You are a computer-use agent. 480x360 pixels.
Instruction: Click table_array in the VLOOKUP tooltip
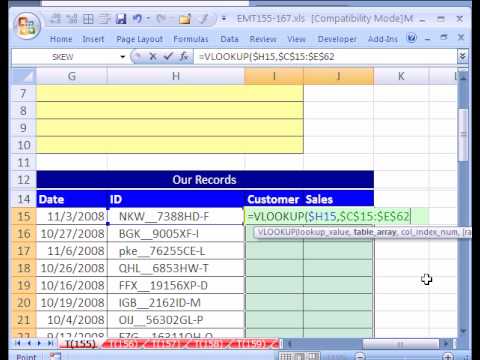tap(375, 232)
